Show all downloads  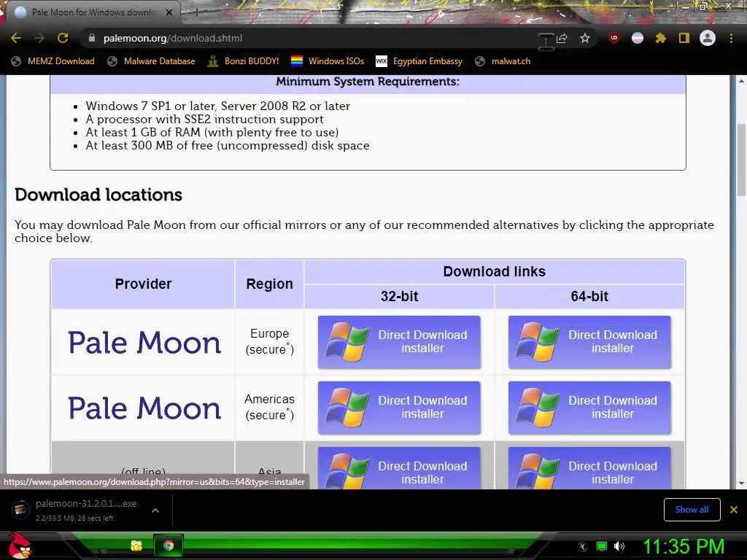(x=692, y=510)
